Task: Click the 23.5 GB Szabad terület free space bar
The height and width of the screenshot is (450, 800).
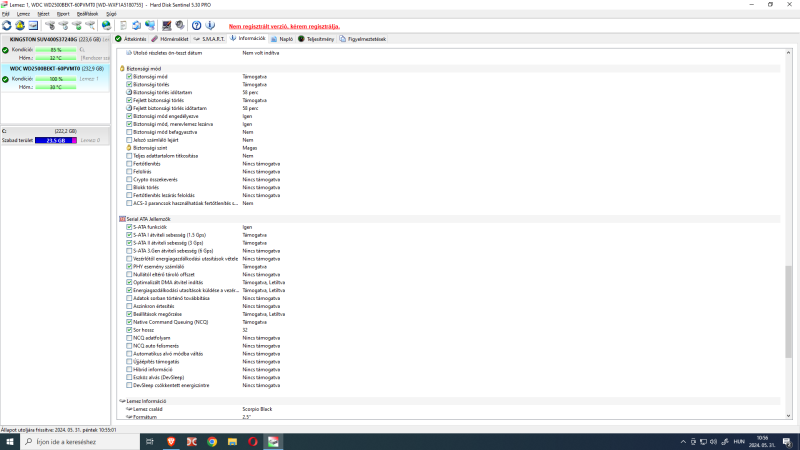Action: pos(56,140)
